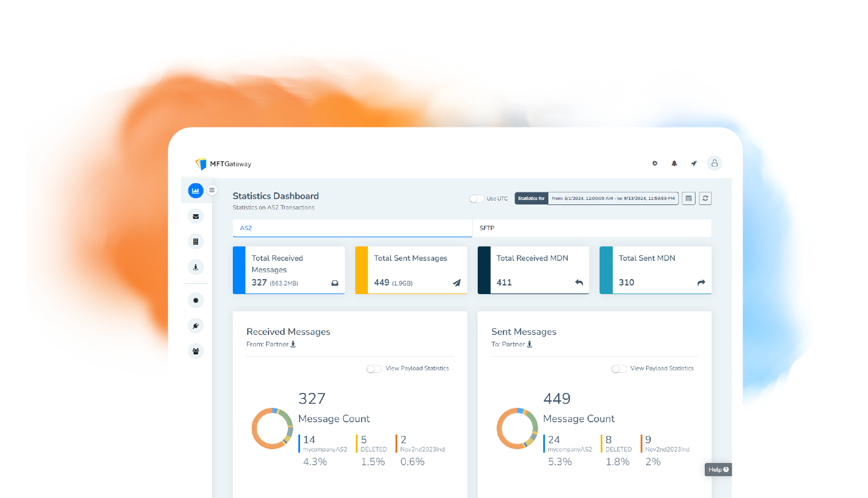This screenshot has width=868, height=498.
Task: Toggle the Use UTC switch
Action: 477,199
